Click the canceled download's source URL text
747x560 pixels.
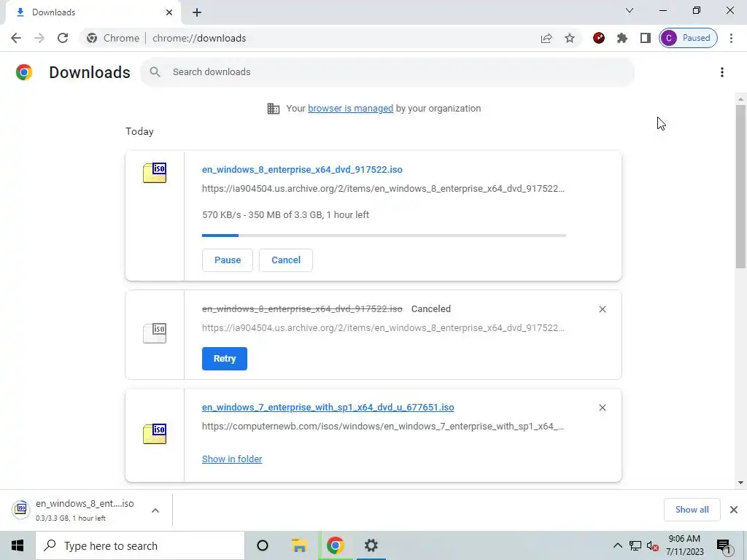(383, 328)
